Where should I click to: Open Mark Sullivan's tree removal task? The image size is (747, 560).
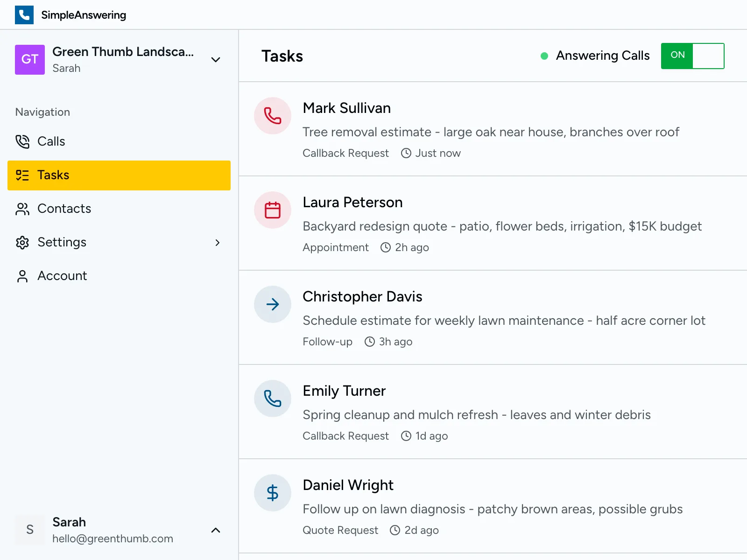coord(490,132)
